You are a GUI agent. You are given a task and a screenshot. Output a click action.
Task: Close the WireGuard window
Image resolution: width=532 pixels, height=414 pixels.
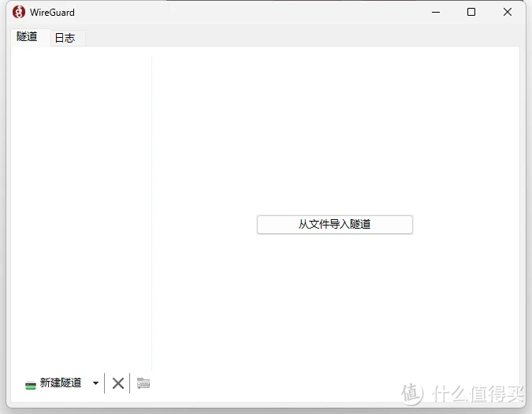click(508, 12)
